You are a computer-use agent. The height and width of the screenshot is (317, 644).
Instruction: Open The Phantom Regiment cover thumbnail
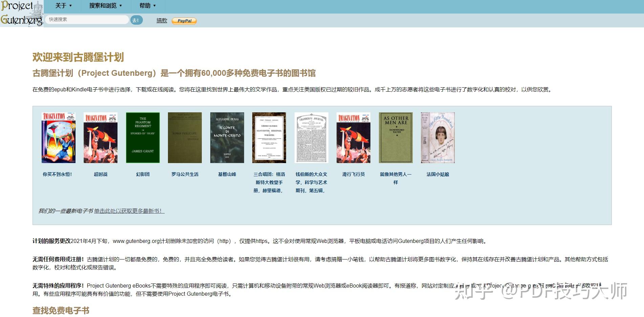click(143, 138)
